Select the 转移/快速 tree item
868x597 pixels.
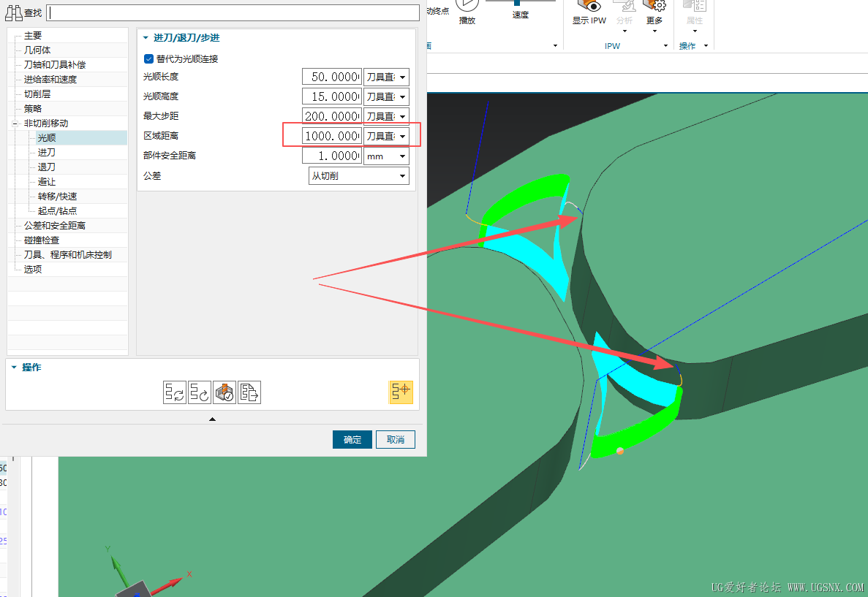coord(58,197)
